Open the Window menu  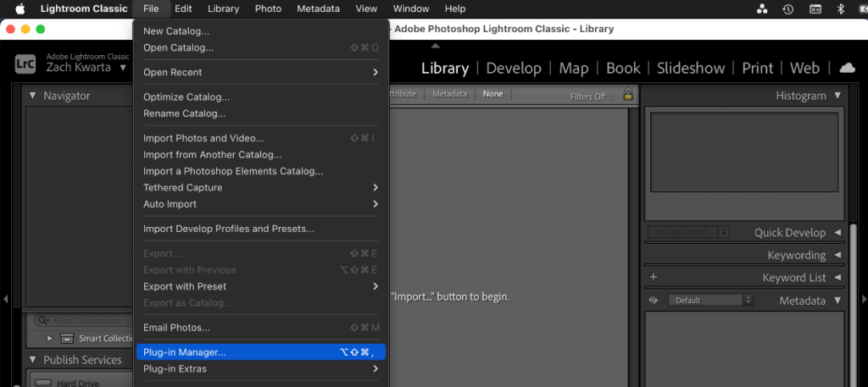pyautogui.click(x=411, y=8)
